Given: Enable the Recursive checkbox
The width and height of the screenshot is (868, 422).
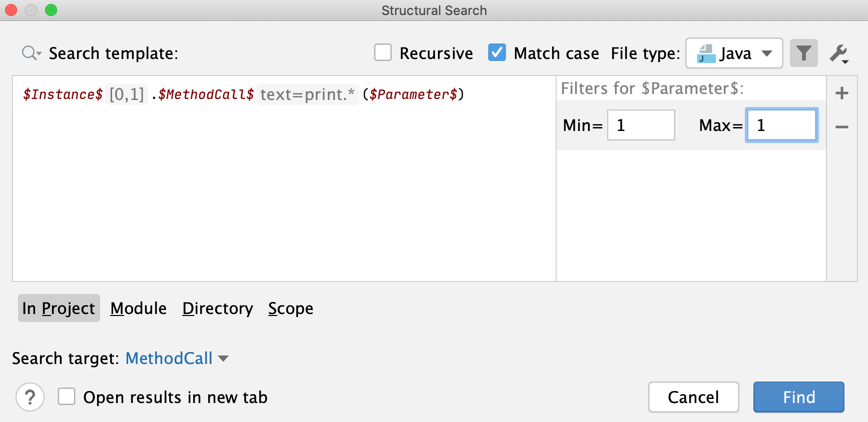Looking at the screenshot, I should (x=383, y=52).
